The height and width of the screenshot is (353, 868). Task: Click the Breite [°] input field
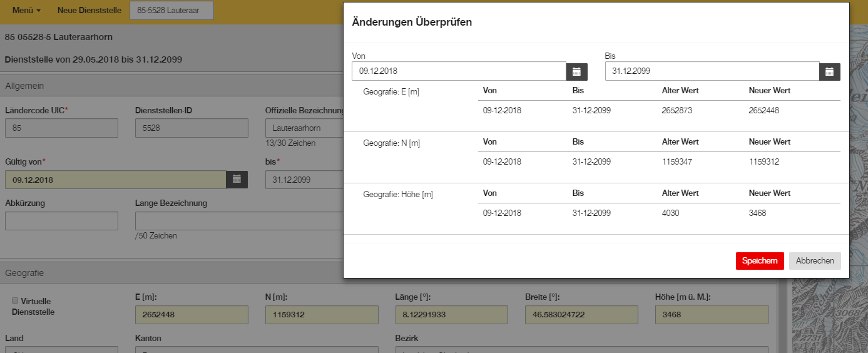(581, 315)
